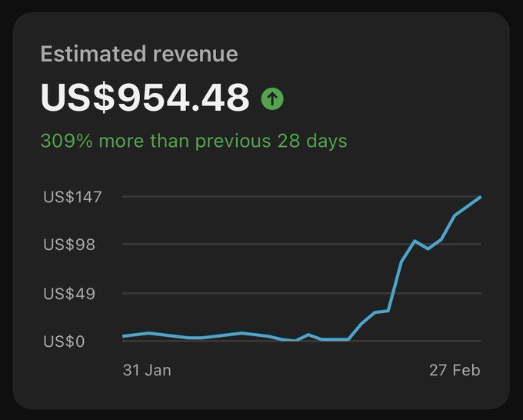This screenshot has width=523, height=420.
Task: Click the 27 Feb date label
Action: pyautogui.click(x=455, y=370)
